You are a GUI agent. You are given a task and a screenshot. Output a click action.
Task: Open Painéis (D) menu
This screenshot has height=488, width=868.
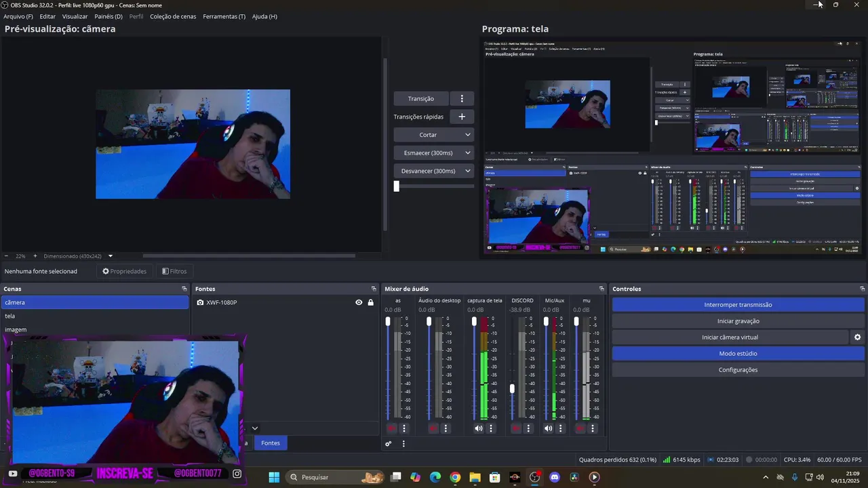click(x=108, y=16)
